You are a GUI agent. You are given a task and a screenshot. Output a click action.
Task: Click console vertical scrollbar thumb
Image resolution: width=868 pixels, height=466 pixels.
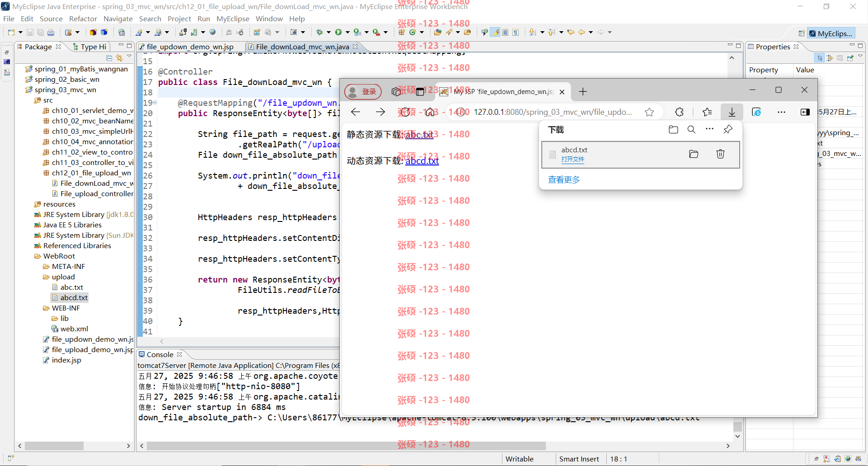coord(737,427)
